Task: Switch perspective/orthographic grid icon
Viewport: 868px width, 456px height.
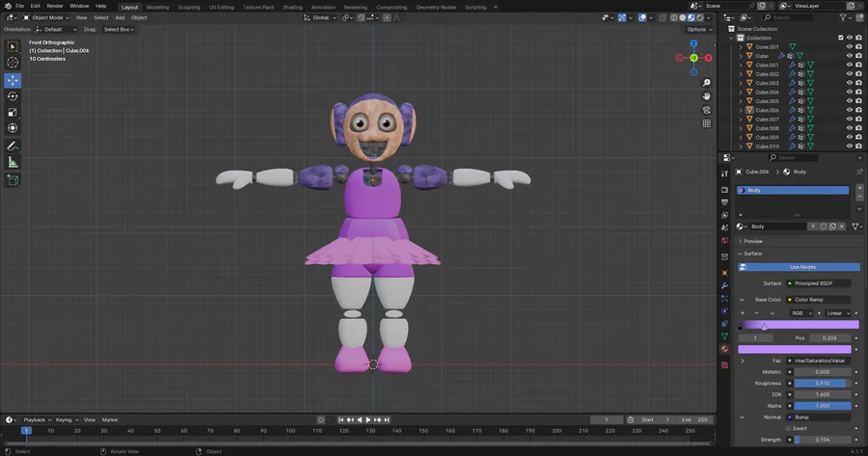Action: (x=706, y=123)
